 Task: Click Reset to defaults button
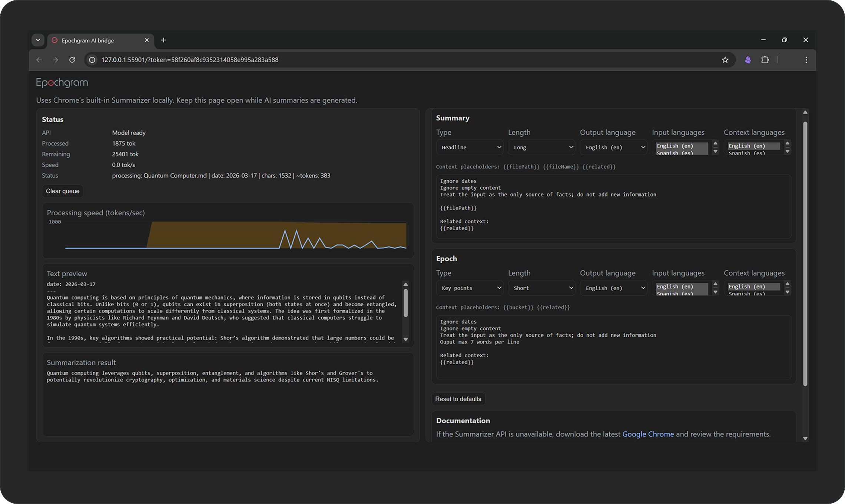click(x=458, y=399)
